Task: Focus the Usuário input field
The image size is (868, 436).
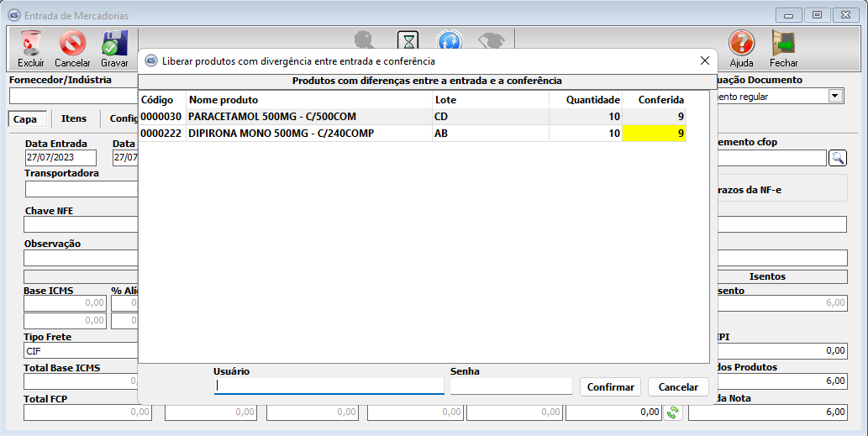Action: point(329,386)
